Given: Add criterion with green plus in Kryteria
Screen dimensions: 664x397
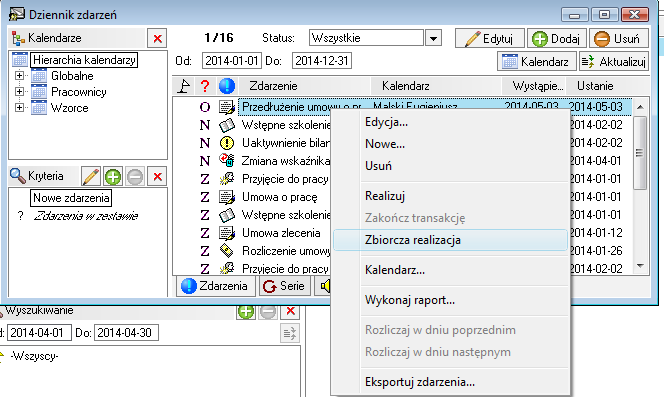Looking at the screenshot, I should tap(113, 177).
